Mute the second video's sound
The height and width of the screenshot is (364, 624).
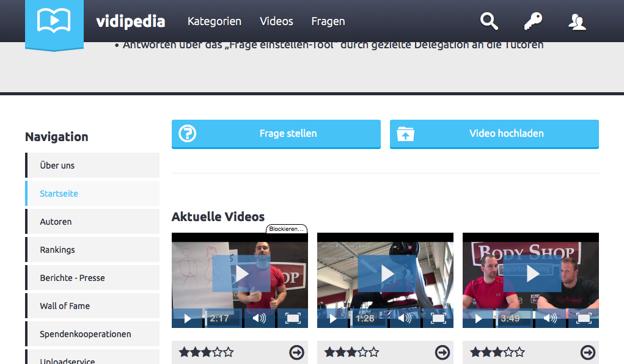tap(405, 318)
